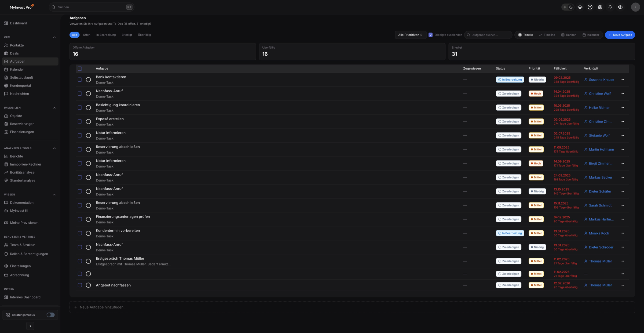Open notifications via the bell icon
The height and width of the screenshot is (333, 644).
point(610,7)
